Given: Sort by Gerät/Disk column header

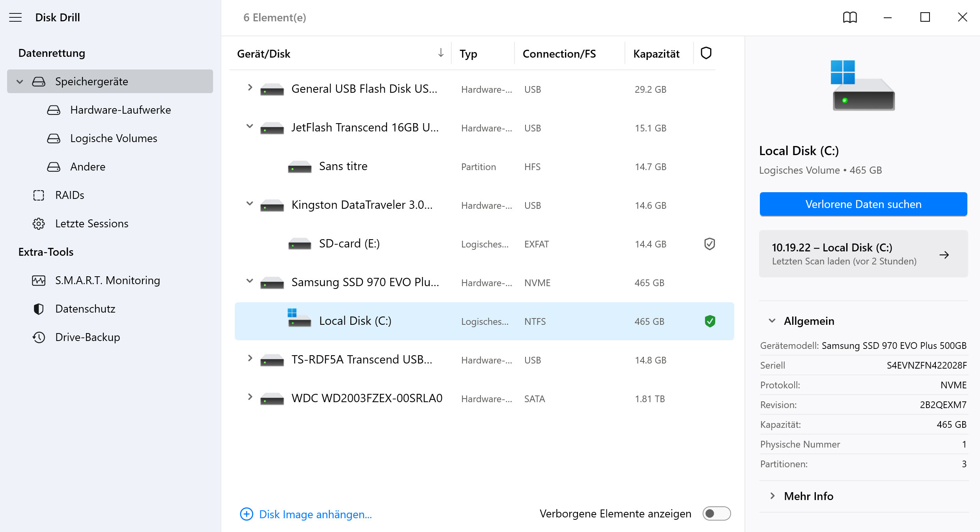Looking at the screenshot, I should (x=264, y=54).
